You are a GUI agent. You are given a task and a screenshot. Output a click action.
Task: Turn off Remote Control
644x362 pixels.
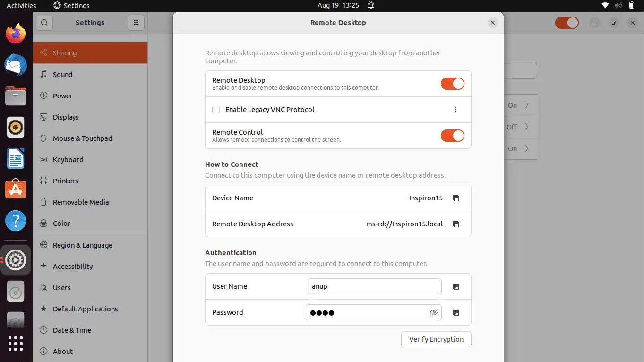coord(452,136)
